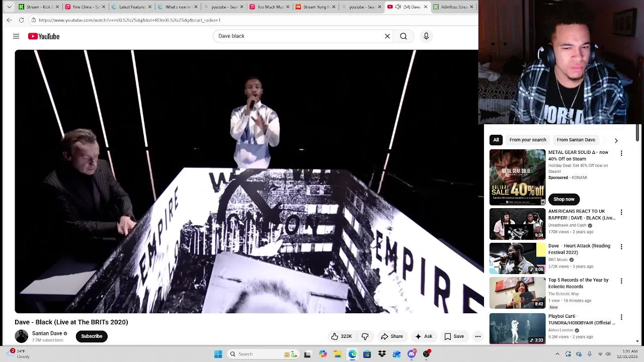644x362 pixels.
Task: Click 'Shop now' on the Konami ad
Action: pos(564,199)
